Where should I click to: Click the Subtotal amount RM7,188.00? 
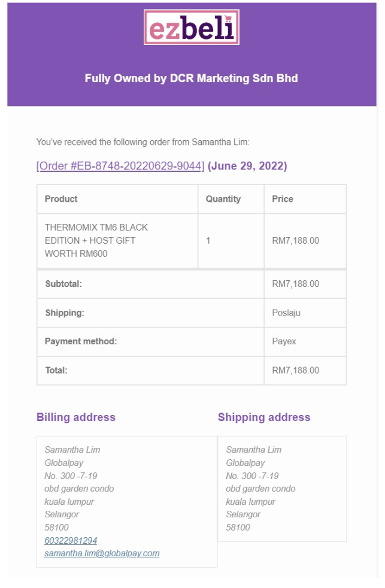[296, 284]
